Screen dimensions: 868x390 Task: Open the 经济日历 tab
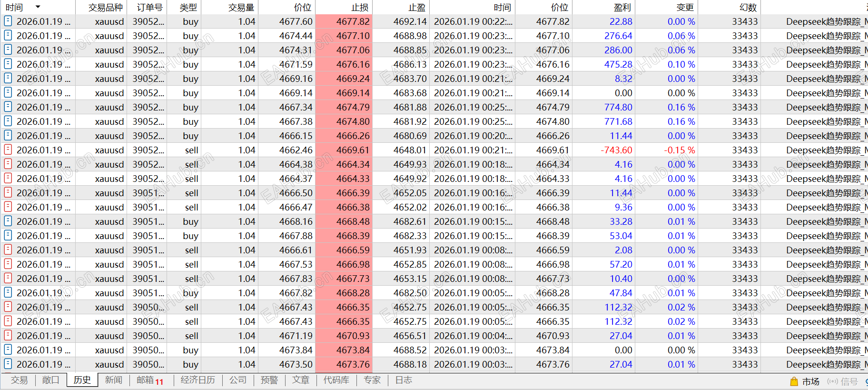[198, 380]
